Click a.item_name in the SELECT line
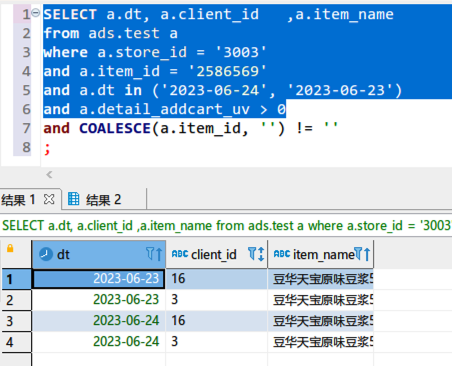The width and height of the screenshot is (452, 366). [x=344, y=14]
